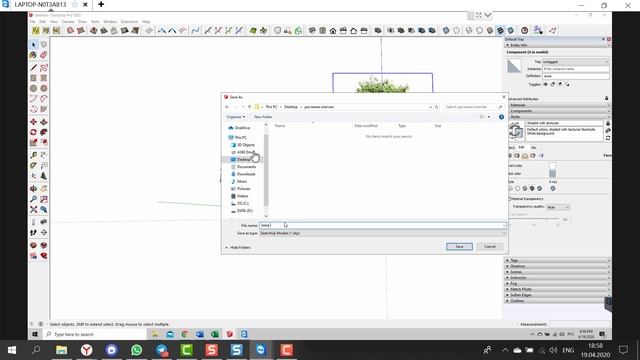Open the Tag dropdown showing Untagged
This screenshot has width=640, height=360.
point(576,62)
